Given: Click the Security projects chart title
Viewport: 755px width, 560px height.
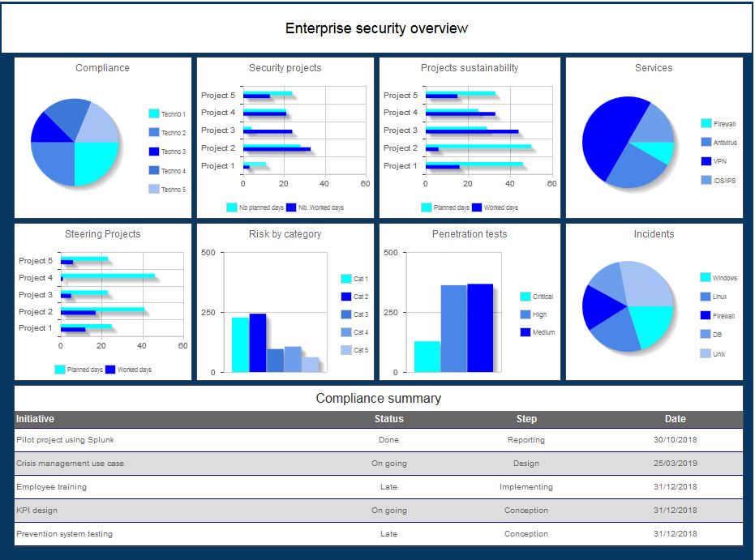Looking at the screenshot, I should (285, 68).
